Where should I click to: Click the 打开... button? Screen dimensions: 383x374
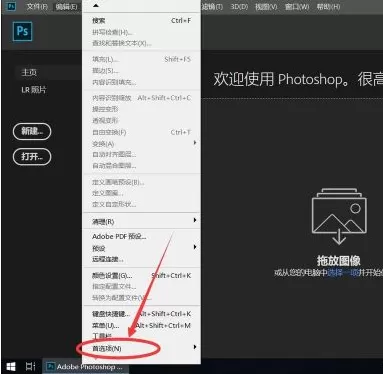[32, 157]
